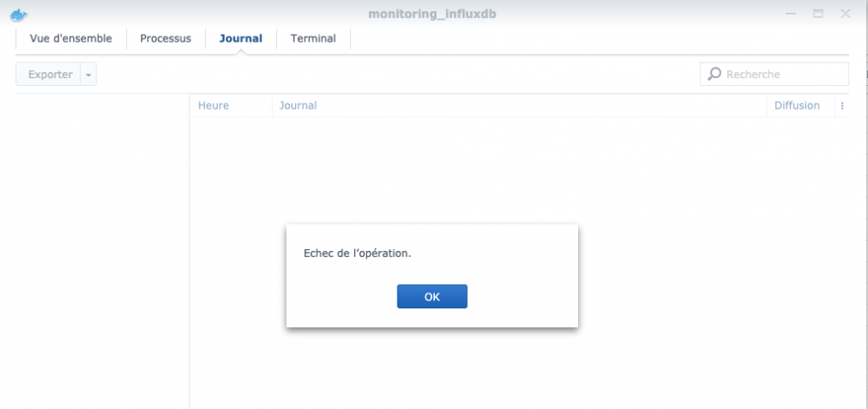
Task: Close the monitoring_influxdb window
Action: tap(845, 14)
